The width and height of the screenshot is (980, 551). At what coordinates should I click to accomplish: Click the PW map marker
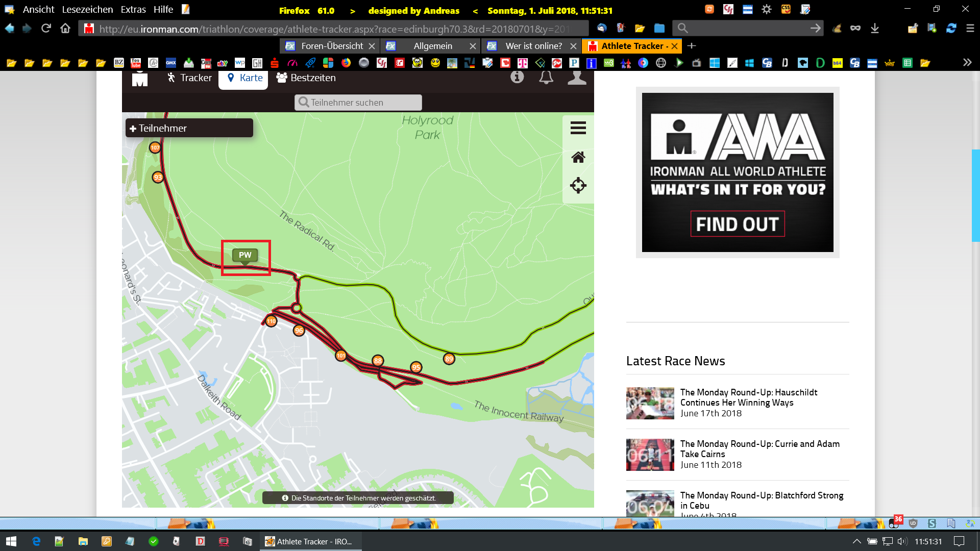pyautogui.click(x=245, y=255)
